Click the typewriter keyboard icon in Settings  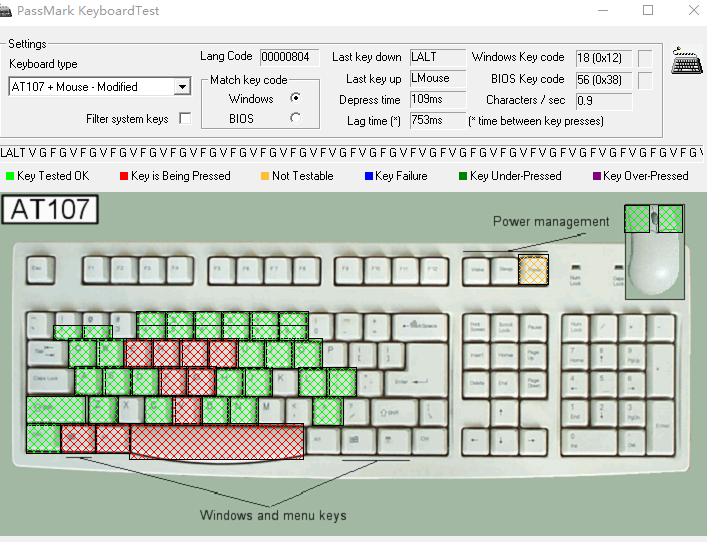(x=686, y=61)
